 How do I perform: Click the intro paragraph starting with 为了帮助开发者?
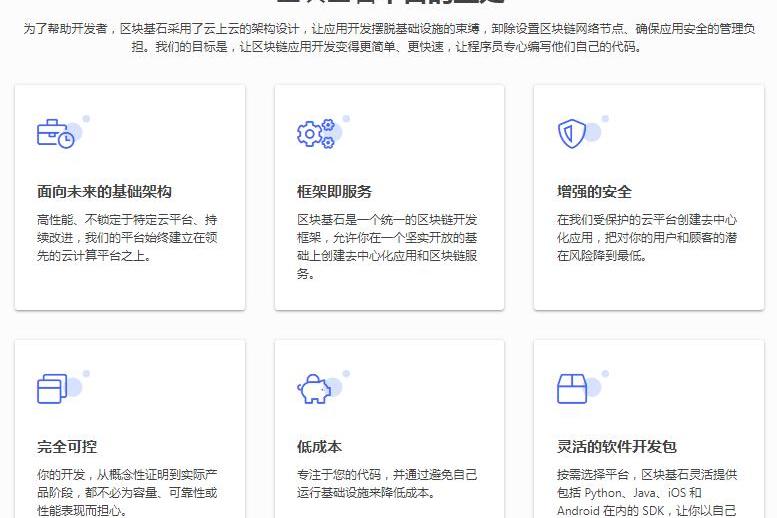click(x=388, y=38)
